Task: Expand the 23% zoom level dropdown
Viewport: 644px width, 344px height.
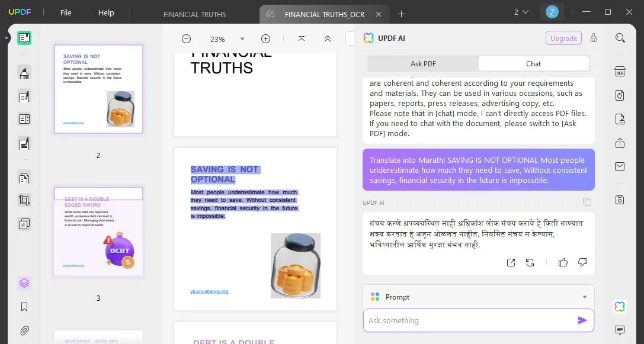Action: pyautogui.click(x=242, y=39)
